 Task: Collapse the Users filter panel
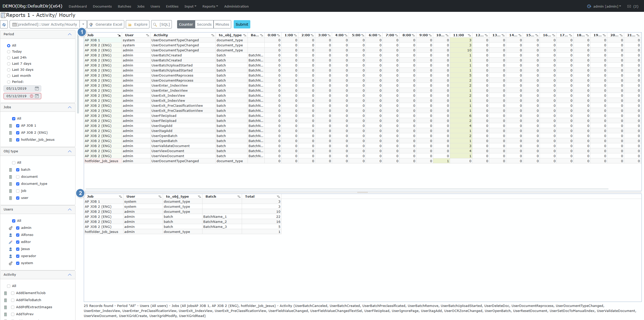[x=70, y=209]
